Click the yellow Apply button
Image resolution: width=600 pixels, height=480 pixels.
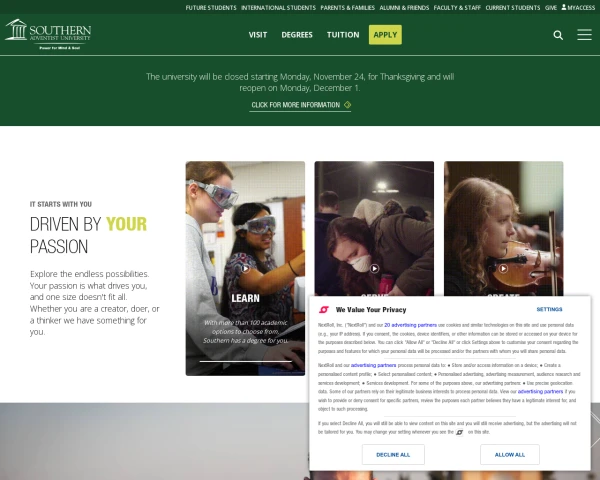pos(385,35)
